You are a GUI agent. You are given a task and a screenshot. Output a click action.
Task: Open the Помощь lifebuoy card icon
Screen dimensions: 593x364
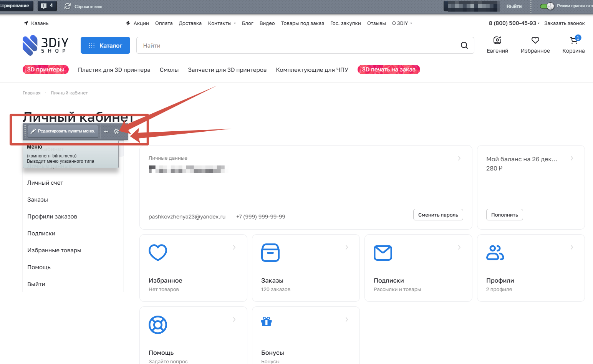158,325
